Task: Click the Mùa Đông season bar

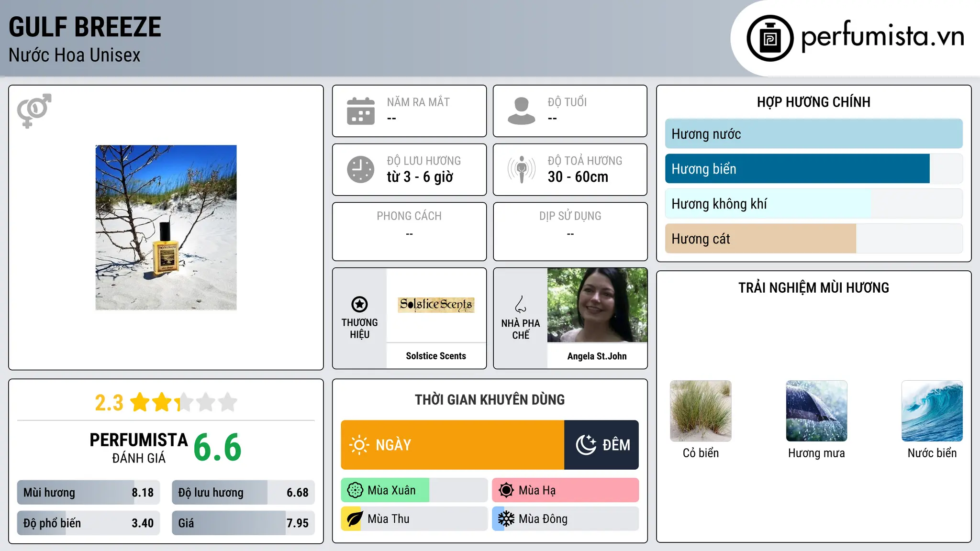Action: coord(565,519)
